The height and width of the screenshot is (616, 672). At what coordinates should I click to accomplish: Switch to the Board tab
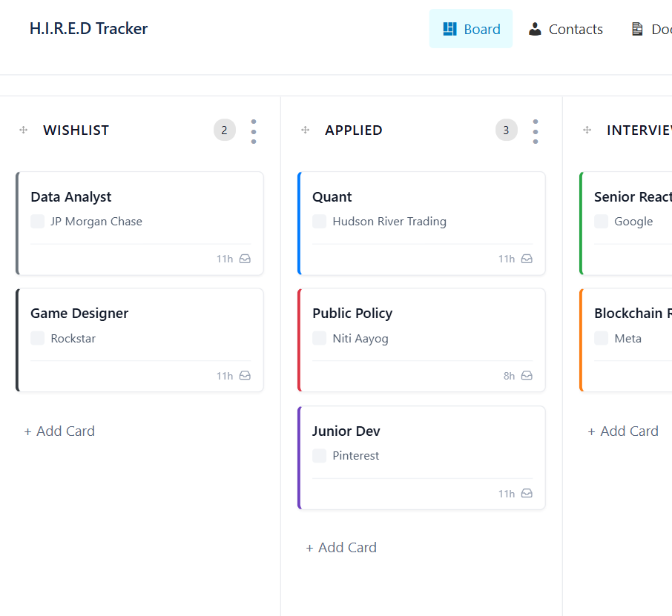click(x=471, y=29)
